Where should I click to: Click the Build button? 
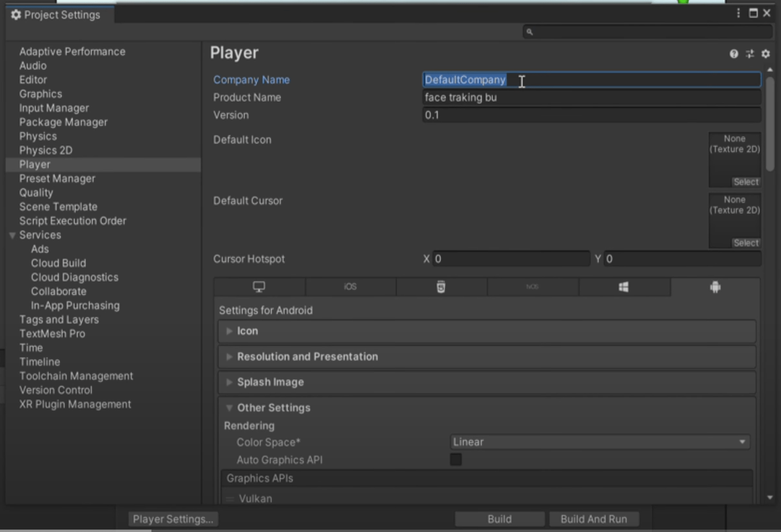[x=499, y=519]
